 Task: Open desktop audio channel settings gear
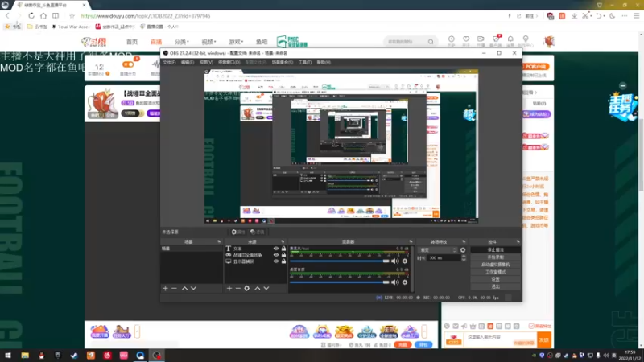pos(405,282)
